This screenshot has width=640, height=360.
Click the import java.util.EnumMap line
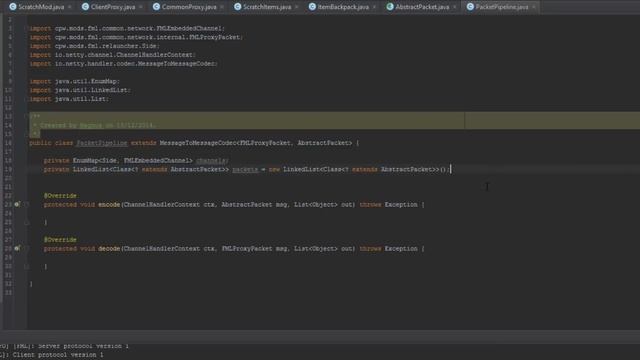tap(74, 82)
